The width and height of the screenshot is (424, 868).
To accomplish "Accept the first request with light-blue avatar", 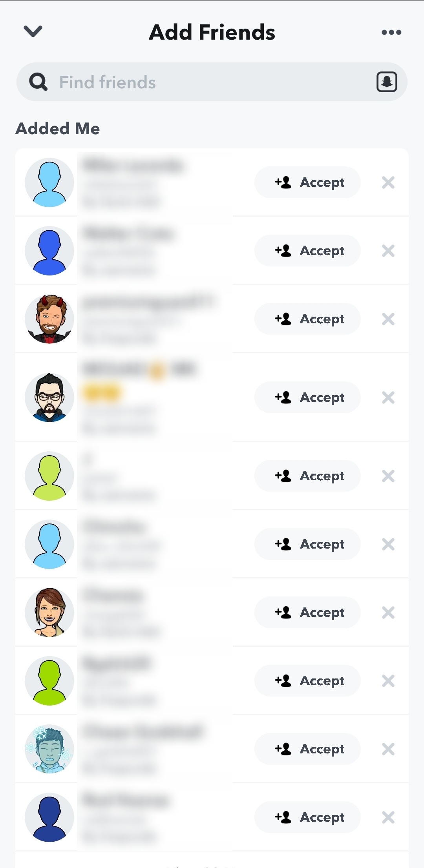I will 307,182.
